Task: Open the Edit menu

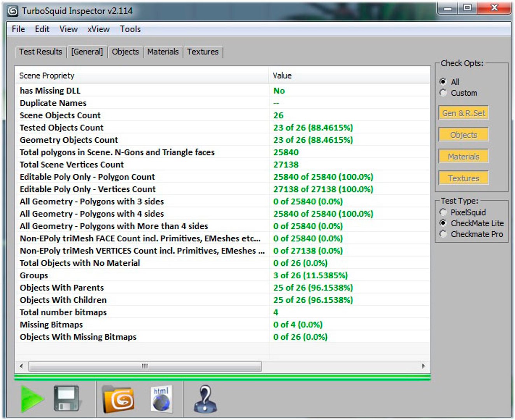Action: click(42, 29)
